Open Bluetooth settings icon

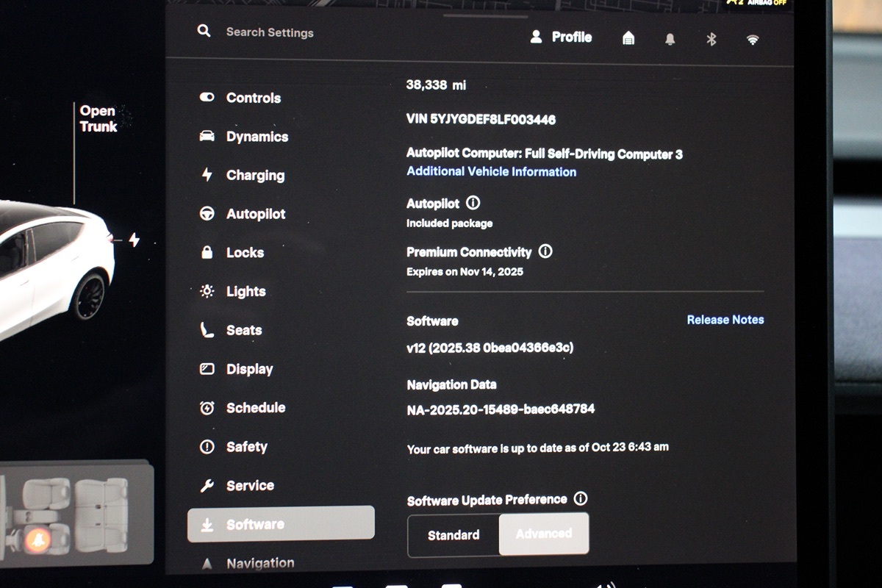click(x=711, y=39)
